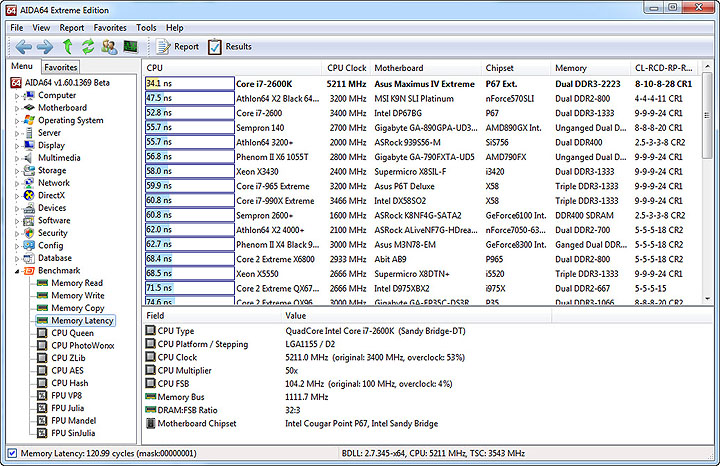Open the Report menu

point(72,28)
